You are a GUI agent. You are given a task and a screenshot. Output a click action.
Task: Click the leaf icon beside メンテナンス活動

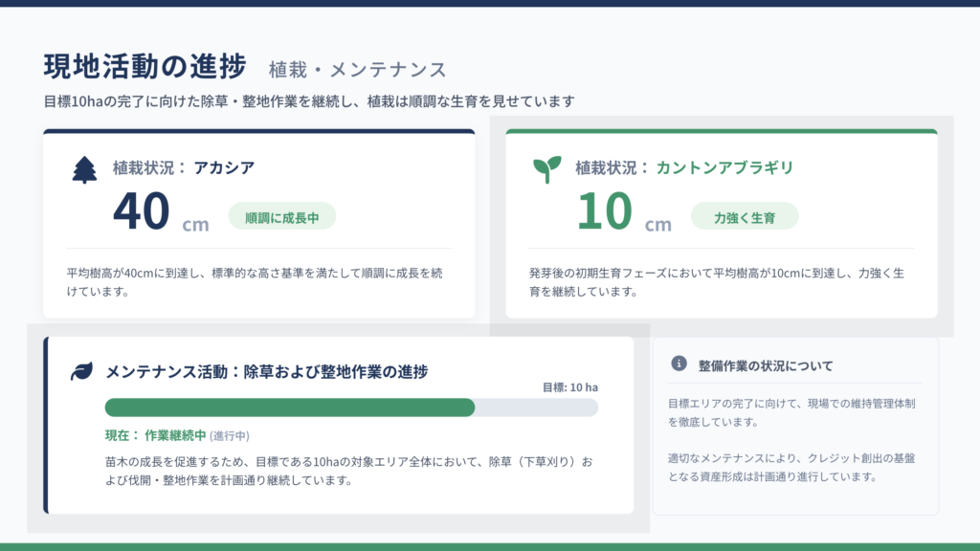tap(81, 371)
